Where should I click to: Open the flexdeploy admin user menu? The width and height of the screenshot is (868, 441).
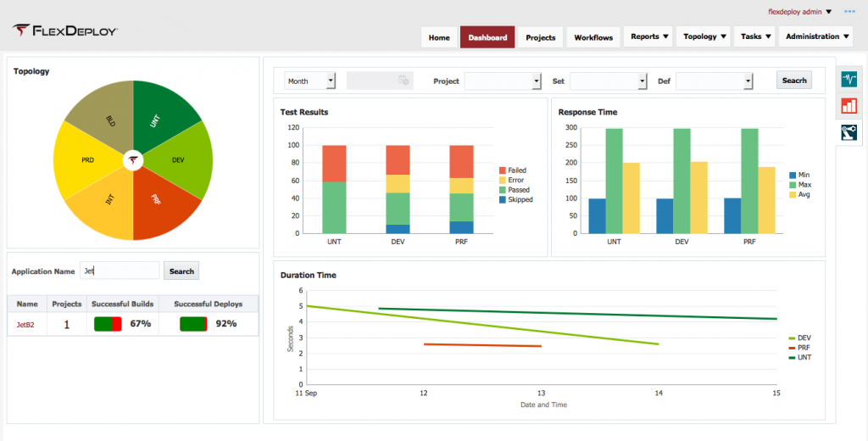point(800,11)
